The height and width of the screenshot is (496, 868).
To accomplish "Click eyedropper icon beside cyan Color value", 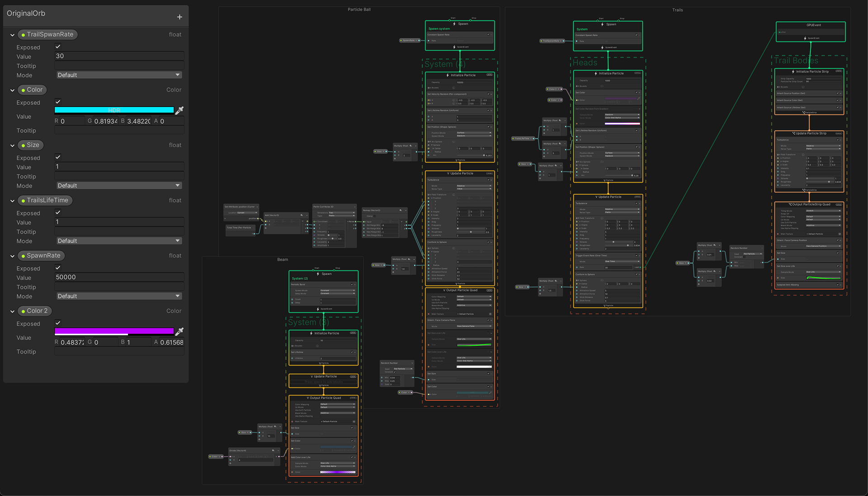I will [179, 110].
